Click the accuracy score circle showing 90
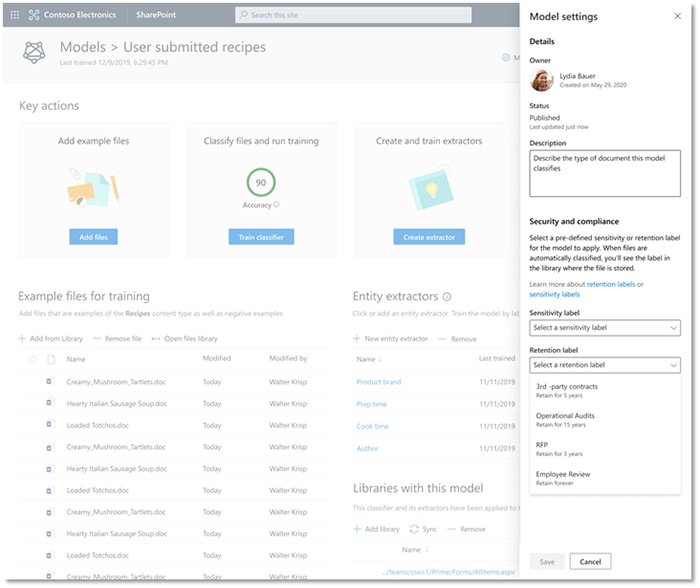This screenshot has height=588, width=700. click(x=261, y=183)
